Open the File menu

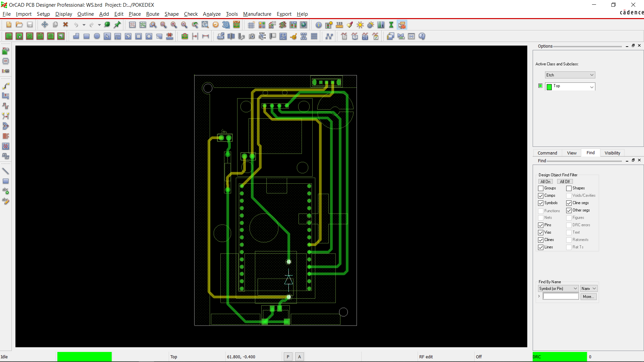click(7, 14)
